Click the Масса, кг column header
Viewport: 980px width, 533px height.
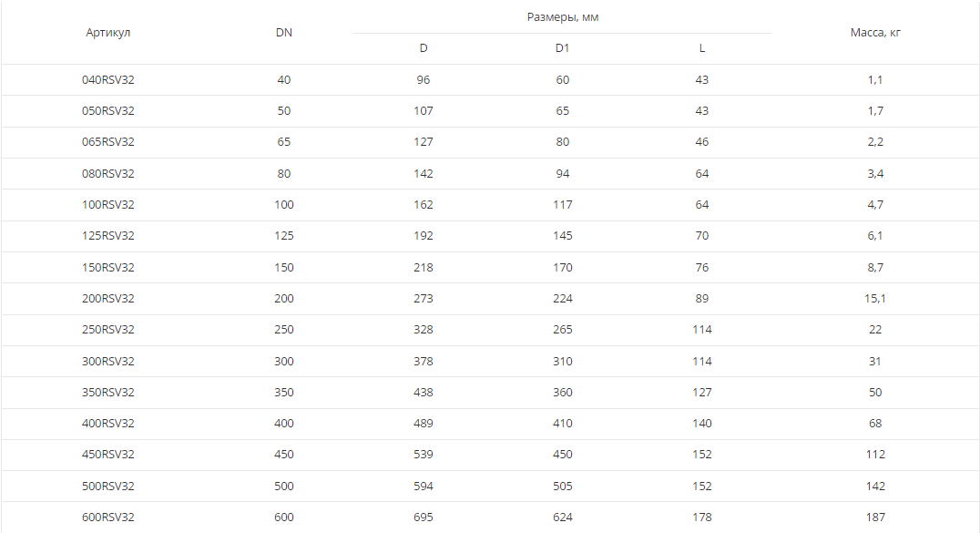(875, 33)
